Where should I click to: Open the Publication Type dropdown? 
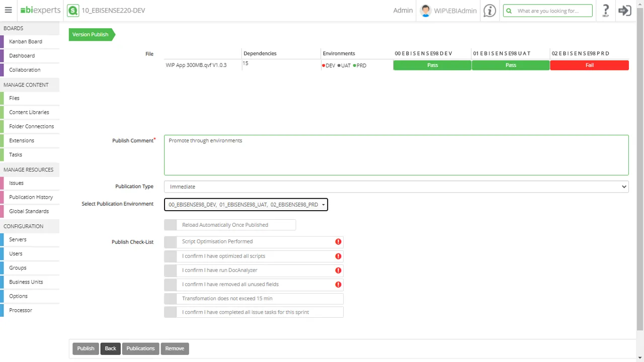(x=396, y=187)
